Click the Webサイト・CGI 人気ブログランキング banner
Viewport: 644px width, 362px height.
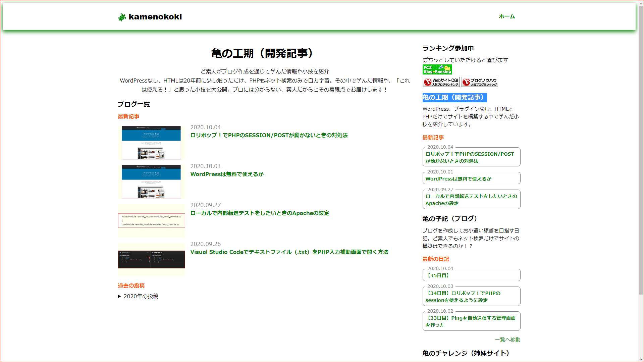point(440,82)
